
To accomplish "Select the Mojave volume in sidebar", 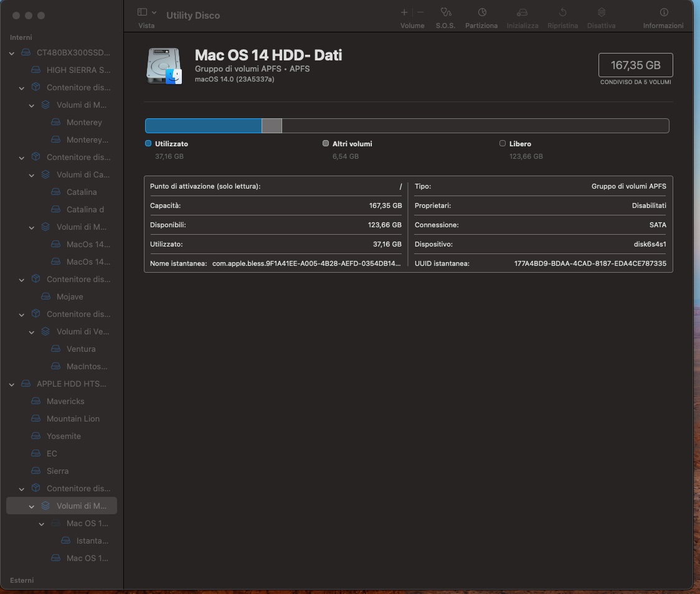I will [69, 297].
